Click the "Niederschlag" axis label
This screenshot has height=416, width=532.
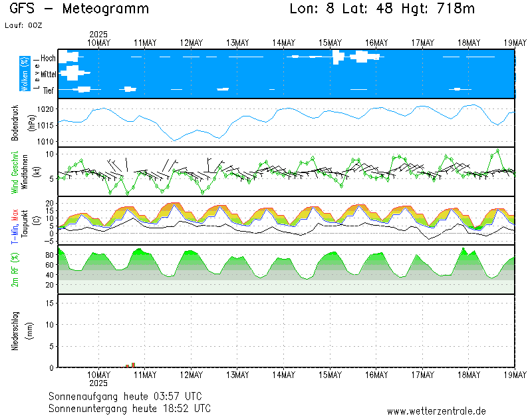[15, 331]
